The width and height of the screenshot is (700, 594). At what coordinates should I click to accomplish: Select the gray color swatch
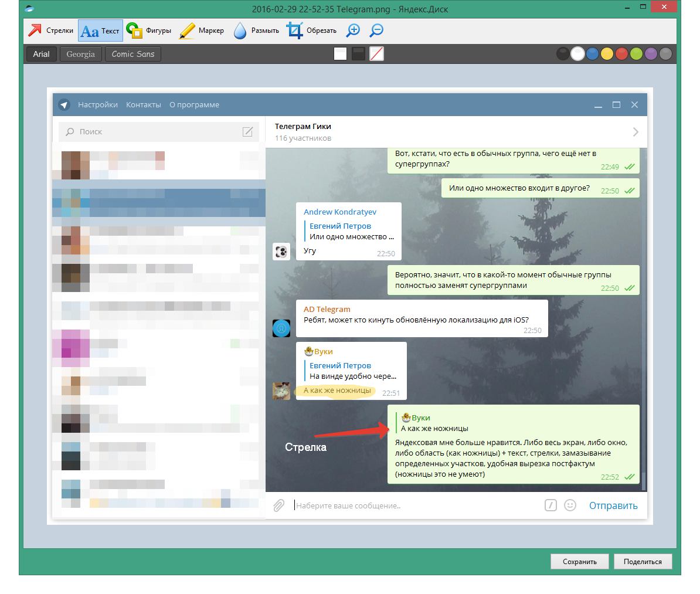[665, 53]
